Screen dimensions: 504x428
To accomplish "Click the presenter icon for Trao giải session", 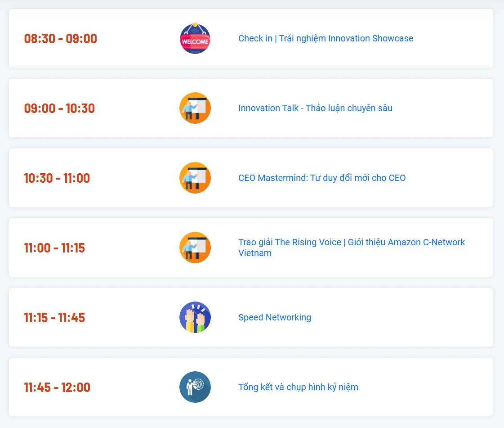I will (x=195, y=248).
